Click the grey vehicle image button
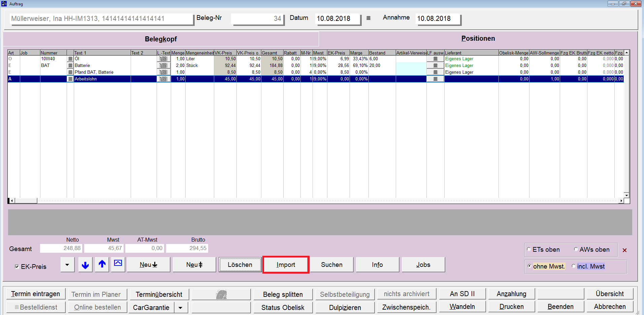Viewport: 644px width, 315px height. pos(221,294)
